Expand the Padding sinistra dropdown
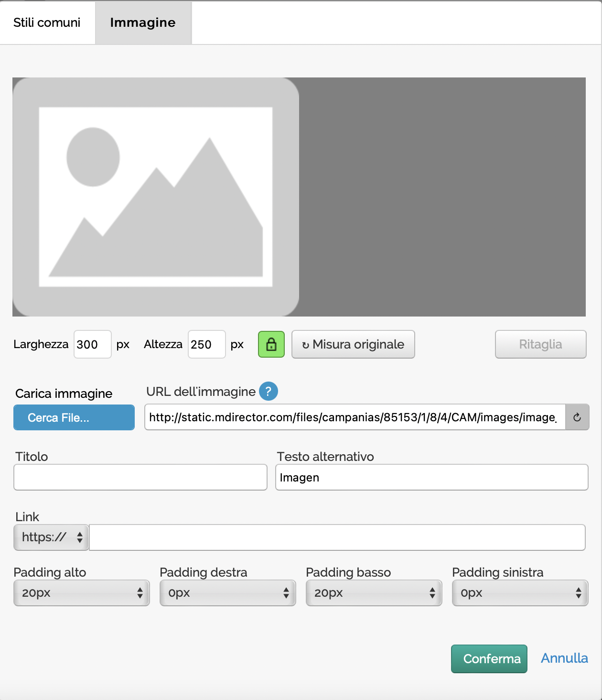602x700 pixels. coord(520,593)
